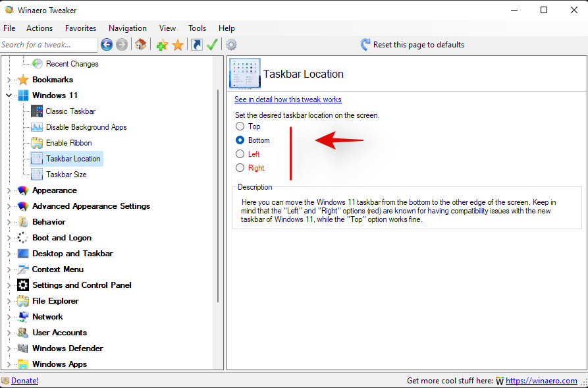Viewport: 588px width, 388px height.
Task: Expand the File Explorer category
Action: click(9, 301)
